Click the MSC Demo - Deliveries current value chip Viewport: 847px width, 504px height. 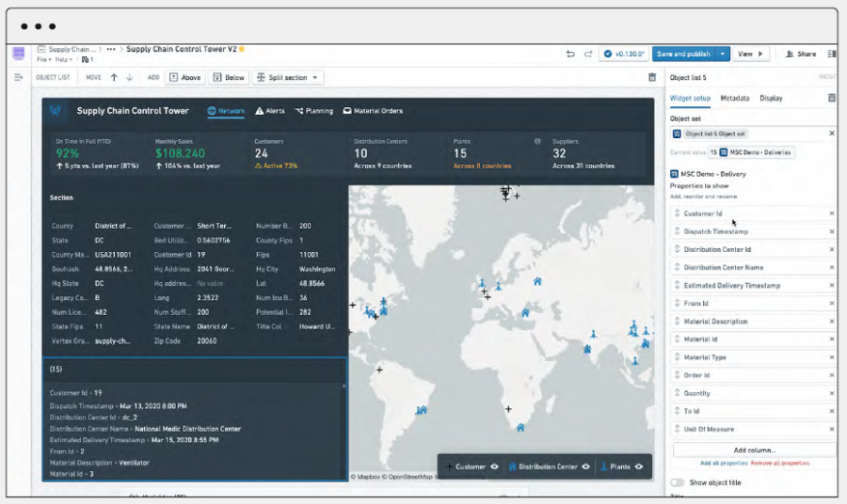click(751, 152)
